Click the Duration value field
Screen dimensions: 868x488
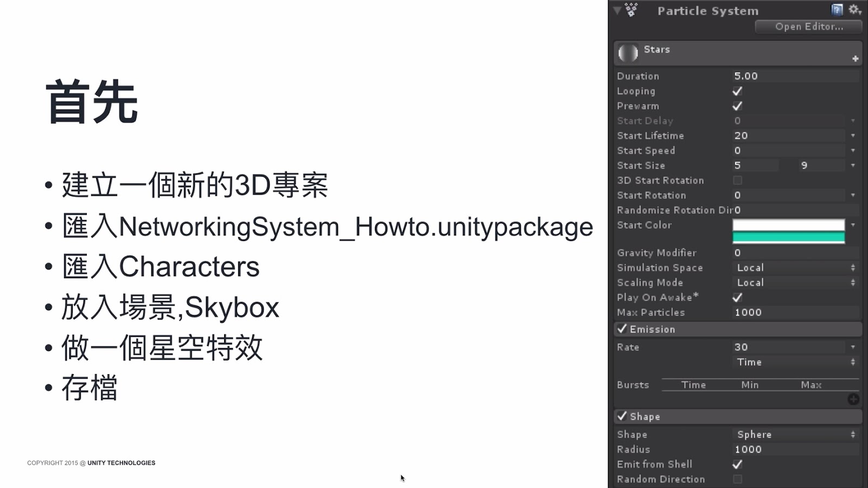(796, 76)
